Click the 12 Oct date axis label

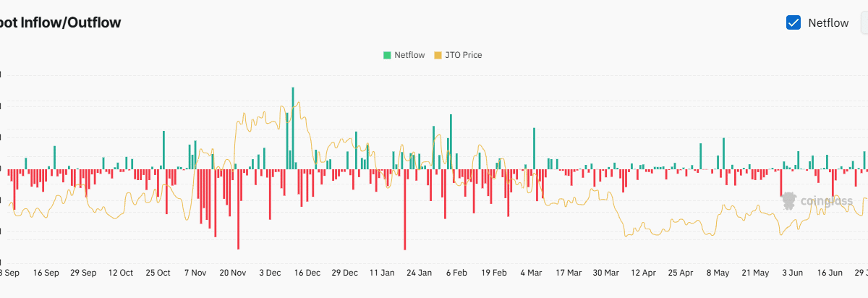tap(120, 273)
